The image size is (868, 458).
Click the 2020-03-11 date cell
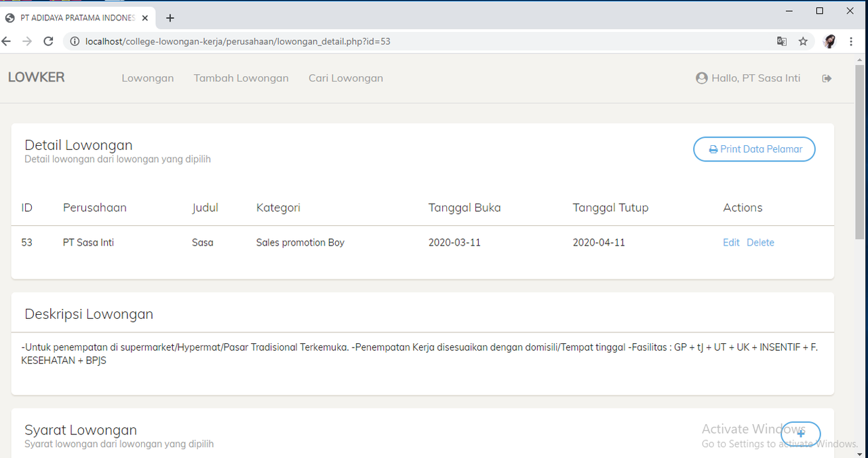pos(454,242)
